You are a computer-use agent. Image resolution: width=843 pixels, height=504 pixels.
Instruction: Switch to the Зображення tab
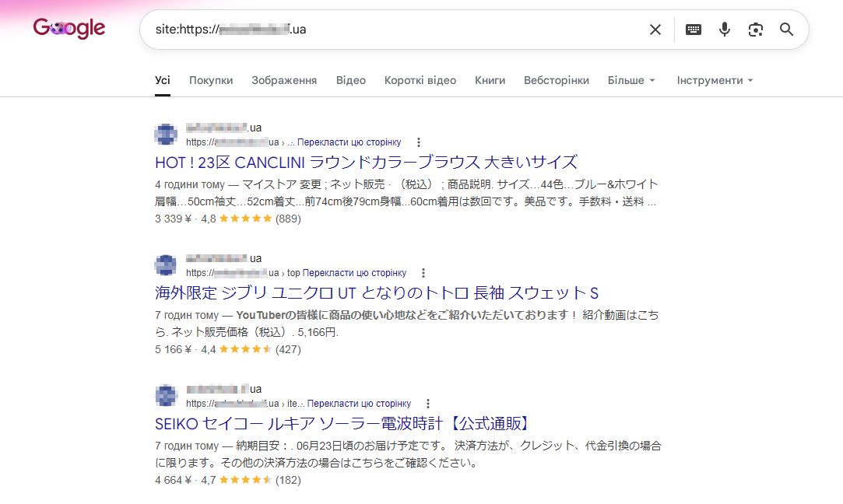click(x=284, y=81)
